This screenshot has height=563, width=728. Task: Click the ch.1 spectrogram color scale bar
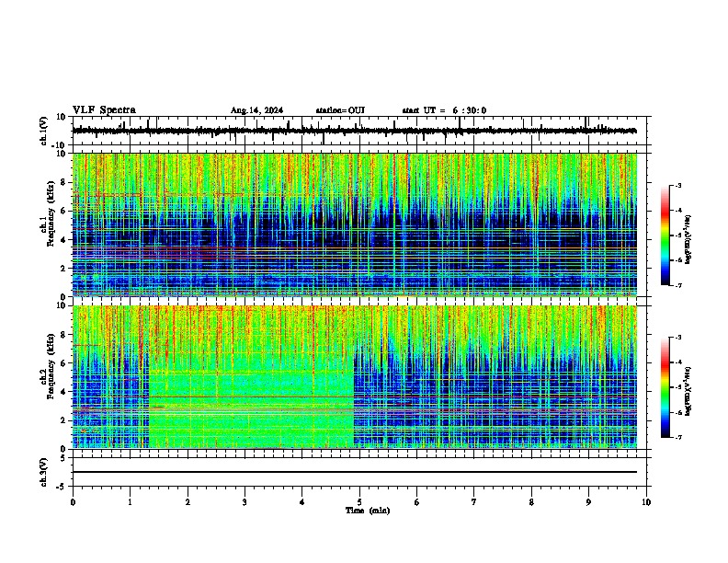pyautogui.click(x=665, y=236)
